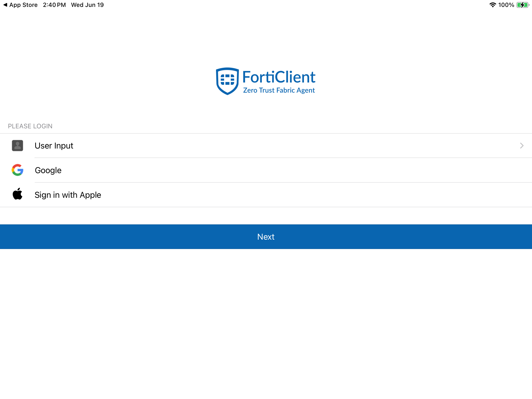Select the User Input login row
The image size is (532, 399).
point(266,146)
